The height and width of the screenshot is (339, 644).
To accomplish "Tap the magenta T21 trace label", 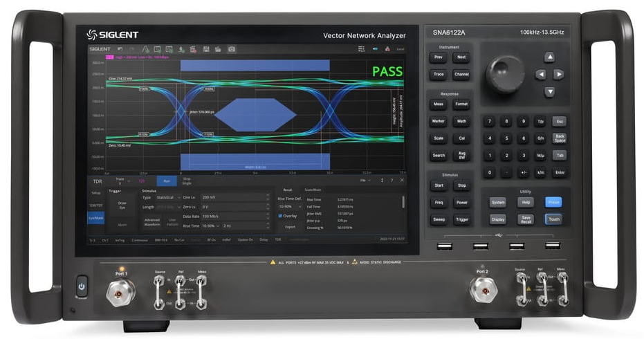I will [142, 181].
